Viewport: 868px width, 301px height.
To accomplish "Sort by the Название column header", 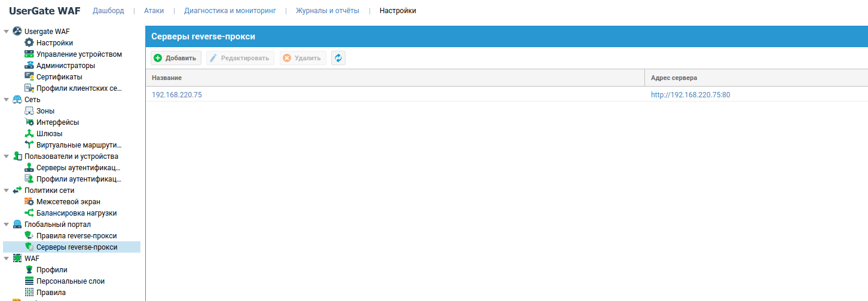I will pos(395,78).
